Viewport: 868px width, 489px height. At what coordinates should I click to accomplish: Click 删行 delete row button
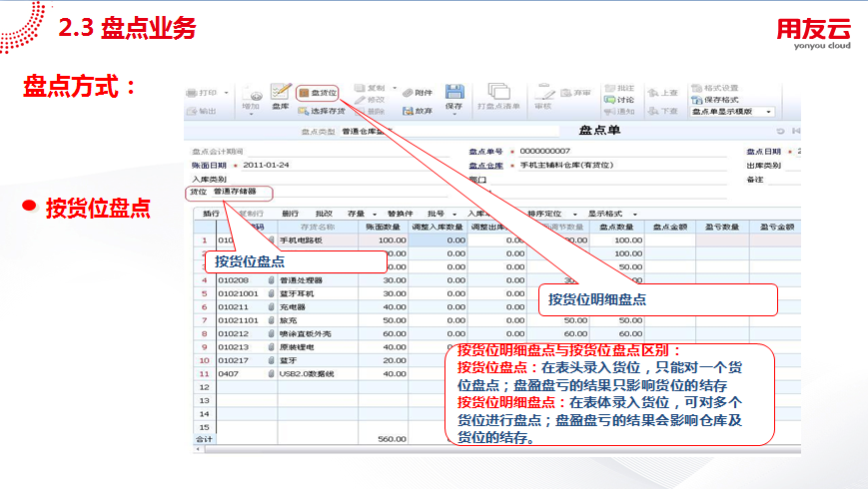coord(290,214)
